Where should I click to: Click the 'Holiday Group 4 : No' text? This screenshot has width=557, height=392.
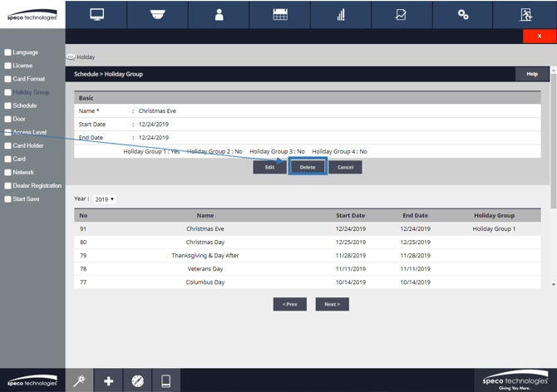pos(339,151)
